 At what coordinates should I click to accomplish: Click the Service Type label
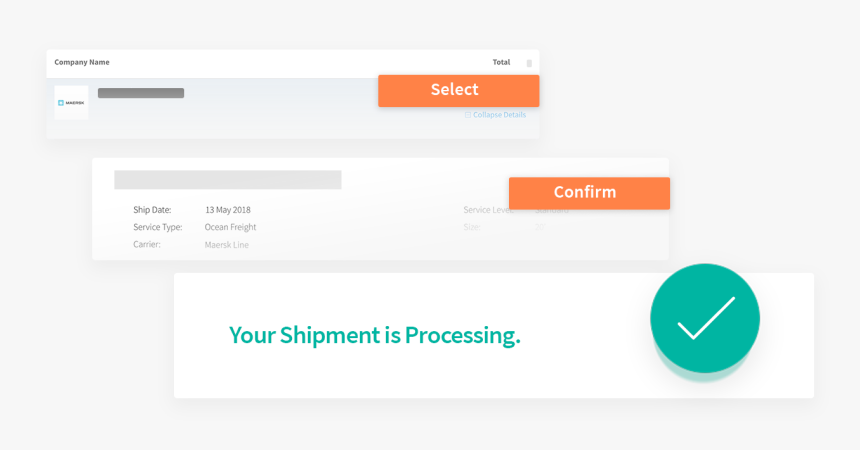[158, 227]
